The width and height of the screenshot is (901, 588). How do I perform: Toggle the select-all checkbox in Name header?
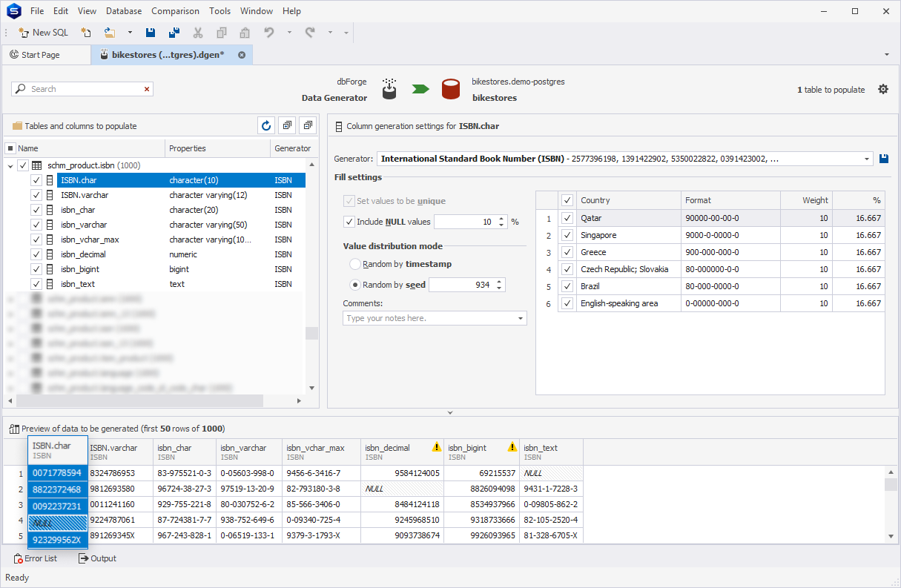click(x=10, y=148)
